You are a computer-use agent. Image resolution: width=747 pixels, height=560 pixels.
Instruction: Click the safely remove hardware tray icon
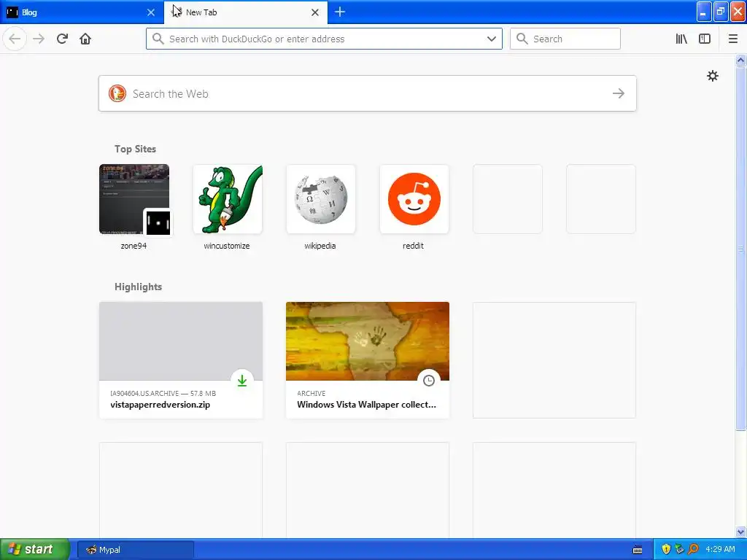[x=679, y=549]
